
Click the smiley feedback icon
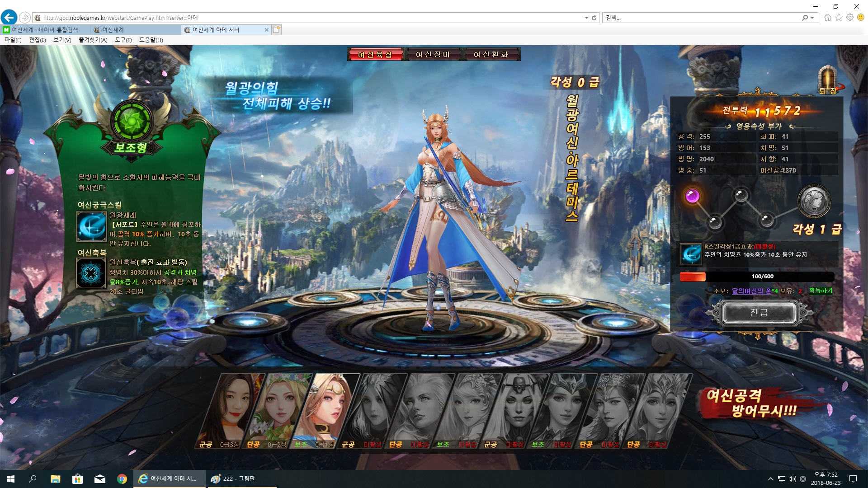point(861,17)
